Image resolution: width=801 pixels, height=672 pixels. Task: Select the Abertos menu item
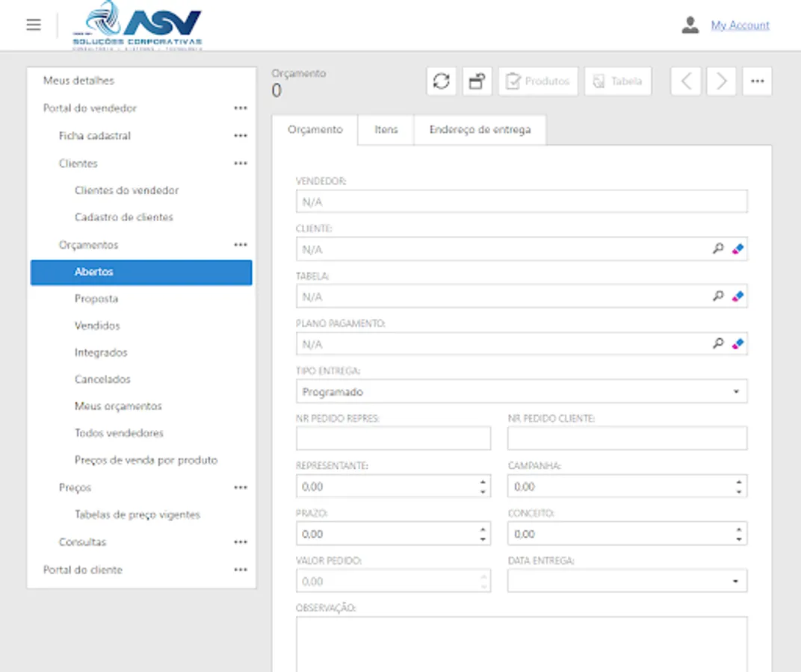[x=141, y=273]
